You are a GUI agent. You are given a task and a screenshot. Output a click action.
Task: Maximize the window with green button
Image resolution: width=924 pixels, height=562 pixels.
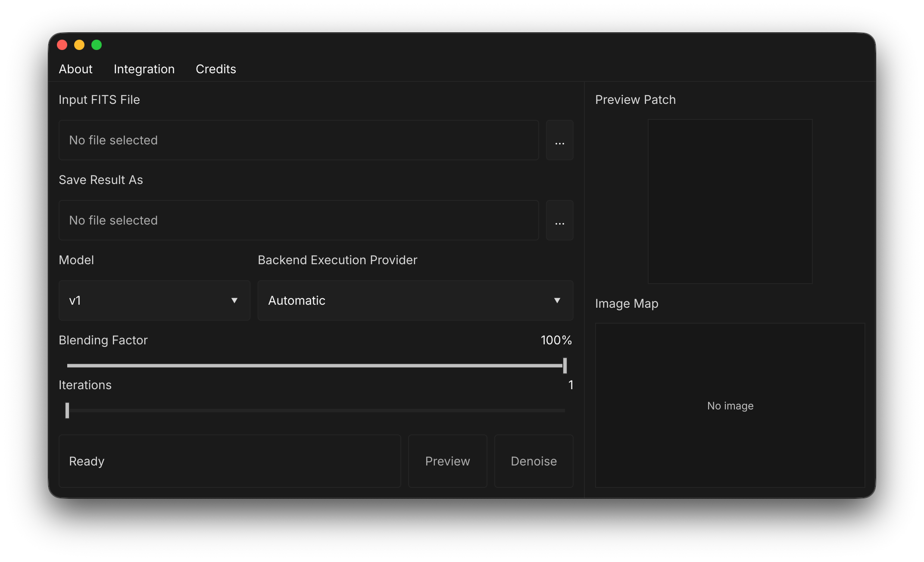point(97,45)
